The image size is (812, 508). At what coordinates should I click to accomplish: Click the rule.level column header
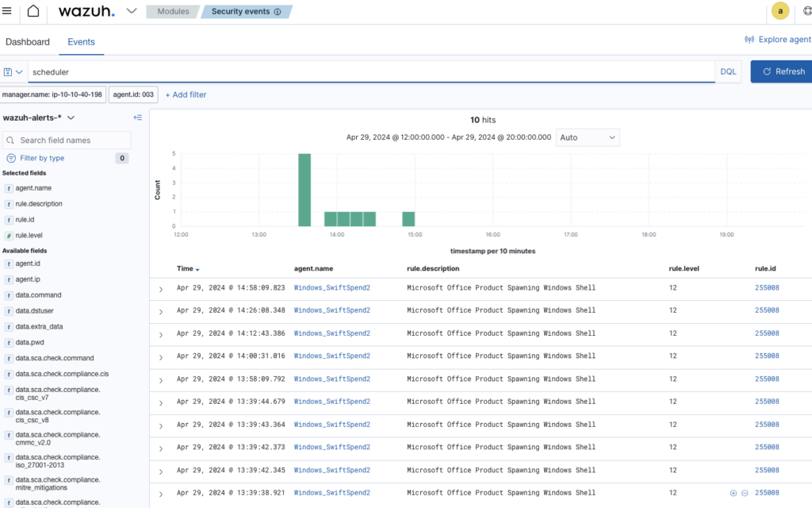coord(684,268)
